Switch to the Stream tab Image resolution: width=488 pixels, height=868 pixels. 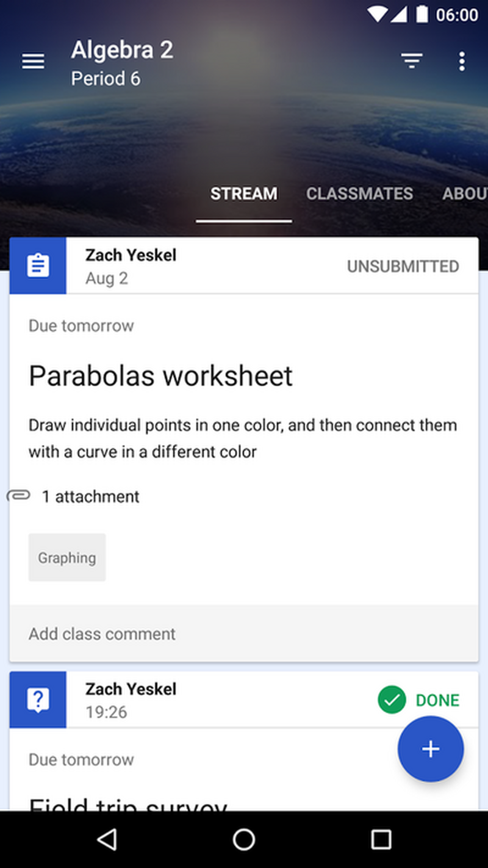click(x=244, y=194)
